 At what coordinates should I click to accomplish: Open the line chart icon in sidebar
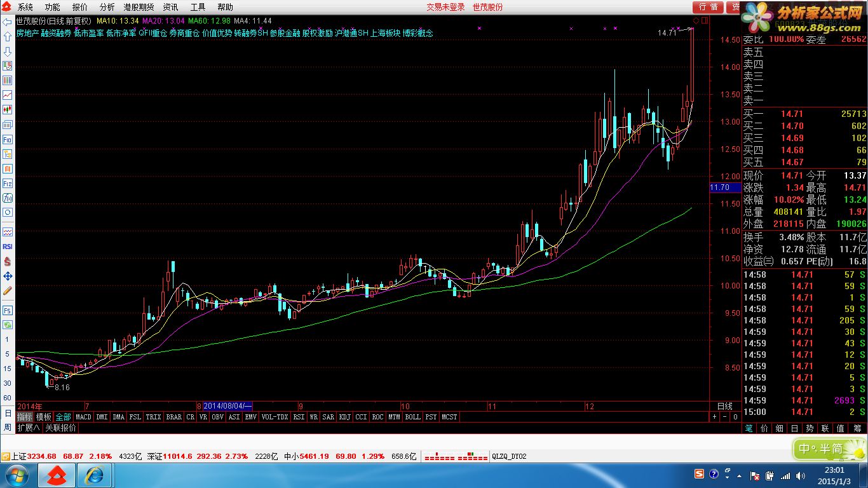[8, 95]
